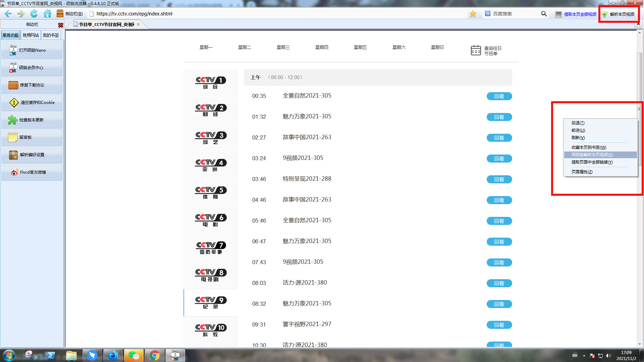Open Google Chrome from the taskbar

pyautogui.click(x=154, y=355)
